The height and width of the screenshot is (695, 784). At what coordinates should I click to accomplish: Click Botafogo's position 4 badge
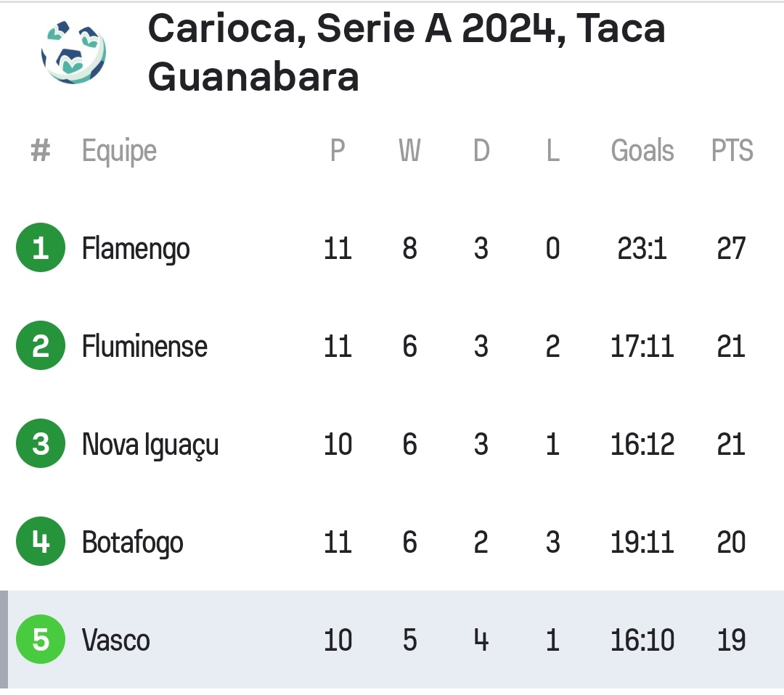click(x=41, y=542)
